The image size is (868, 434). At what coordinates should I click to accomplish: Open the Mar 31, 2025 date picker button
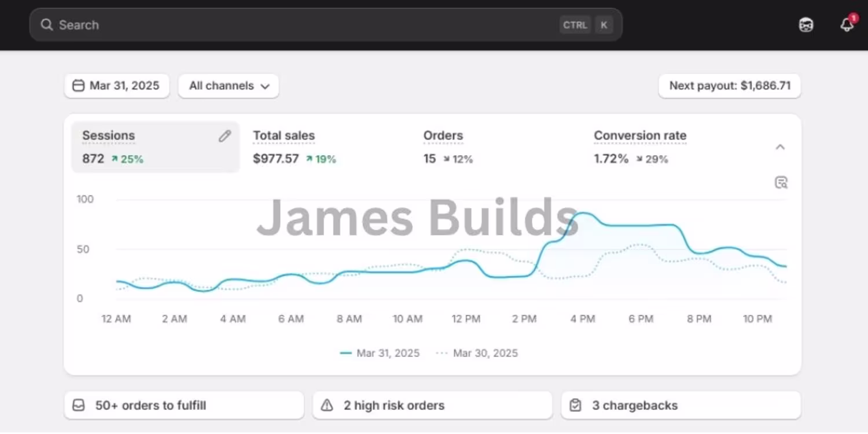tap(116, 86)
